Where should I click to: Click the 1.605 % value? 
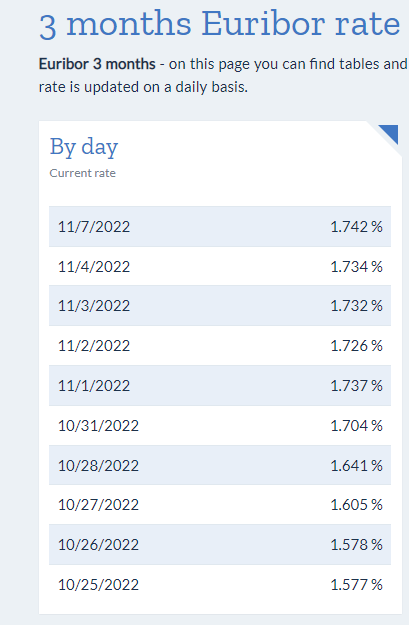[x=356, y=505]
